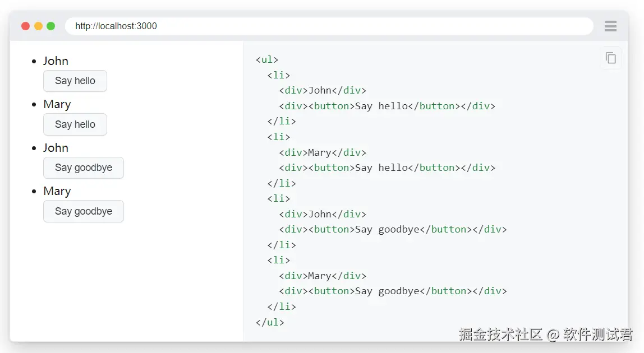The width and height of the screenshot is (644, 353).
Task: Click last Say goodbye button code line
Action: 393,291
